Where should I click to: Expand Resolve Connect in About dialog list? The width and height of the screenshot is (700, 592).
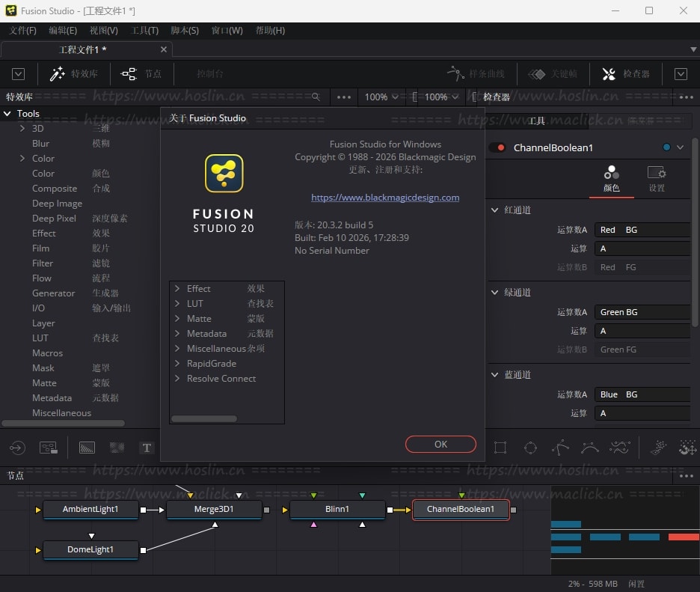click(176, 378)
